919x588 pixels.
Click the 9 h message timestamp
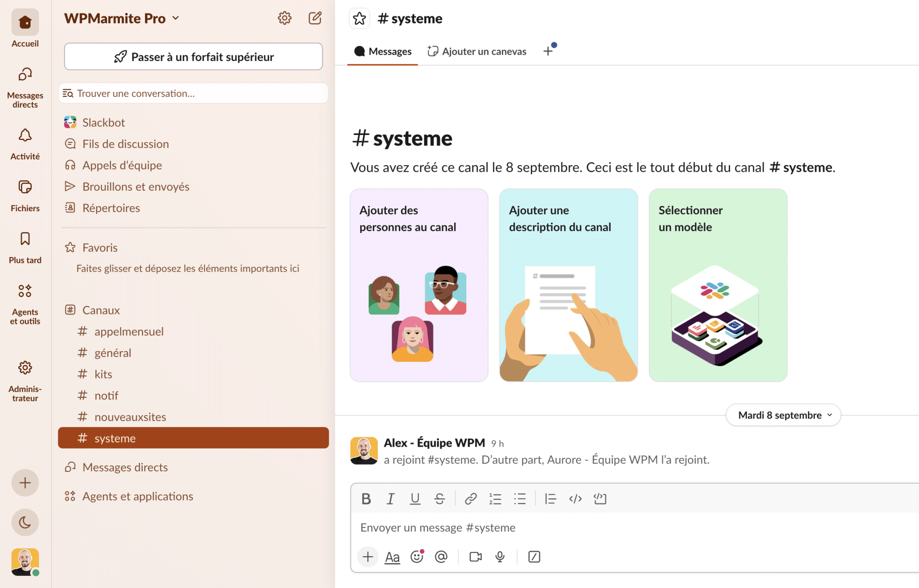tap(497, 444)
